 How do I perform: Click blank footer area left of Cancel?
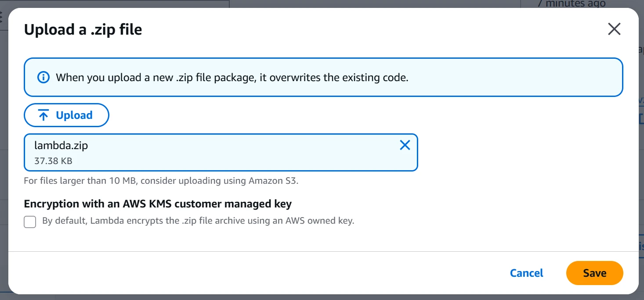[x=264, y=273]
